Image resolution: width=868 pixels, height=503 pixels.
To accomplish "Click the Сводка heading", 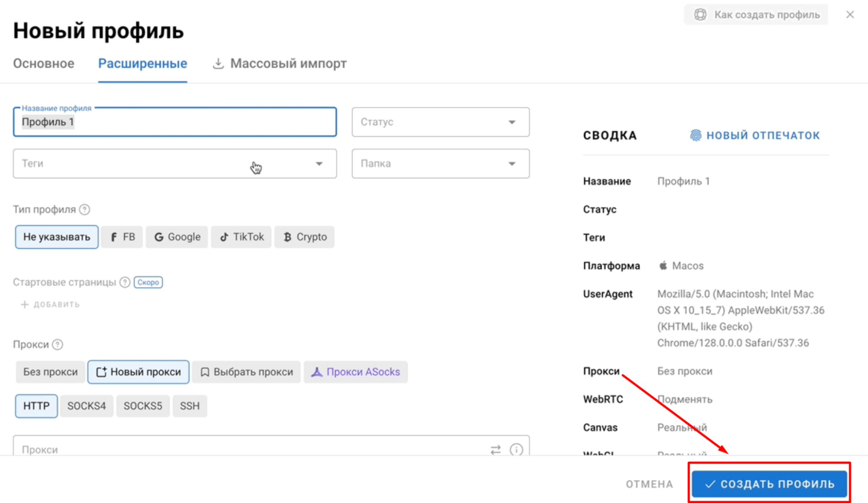I will (610, 136).
